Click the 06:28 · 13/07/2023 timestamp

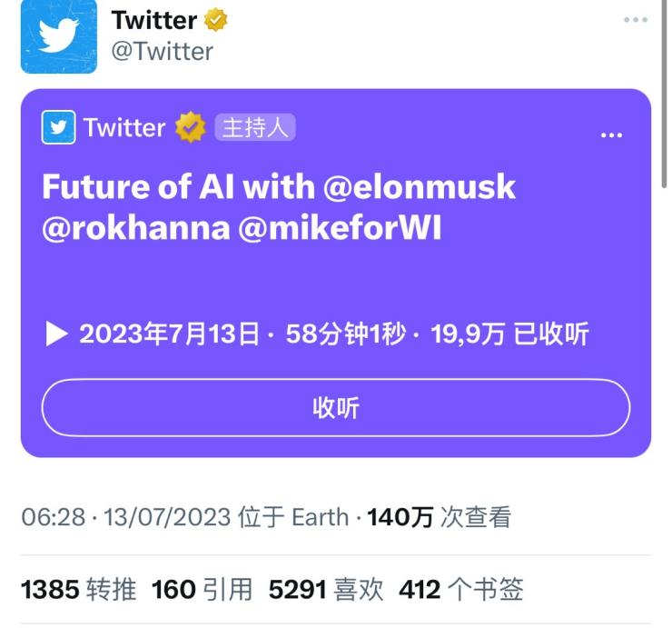(x=126, y=517)
